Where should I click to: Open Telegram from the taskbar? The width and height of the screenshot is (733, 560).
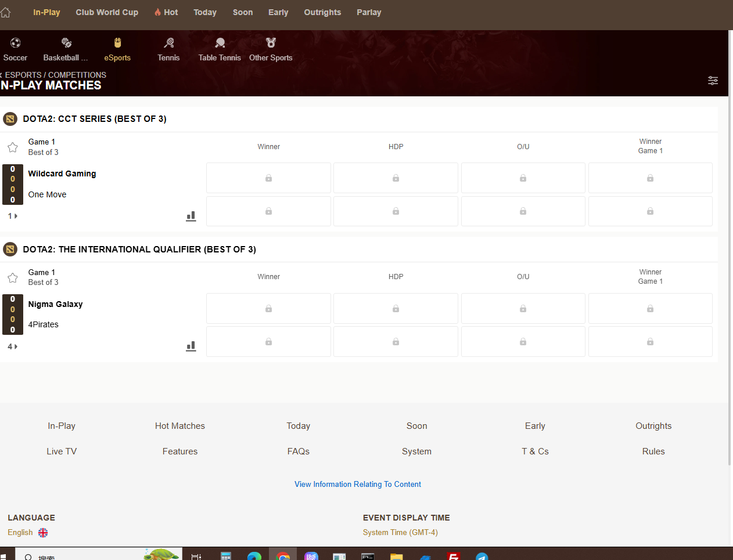pyautogui.click(x=482, y=555)
